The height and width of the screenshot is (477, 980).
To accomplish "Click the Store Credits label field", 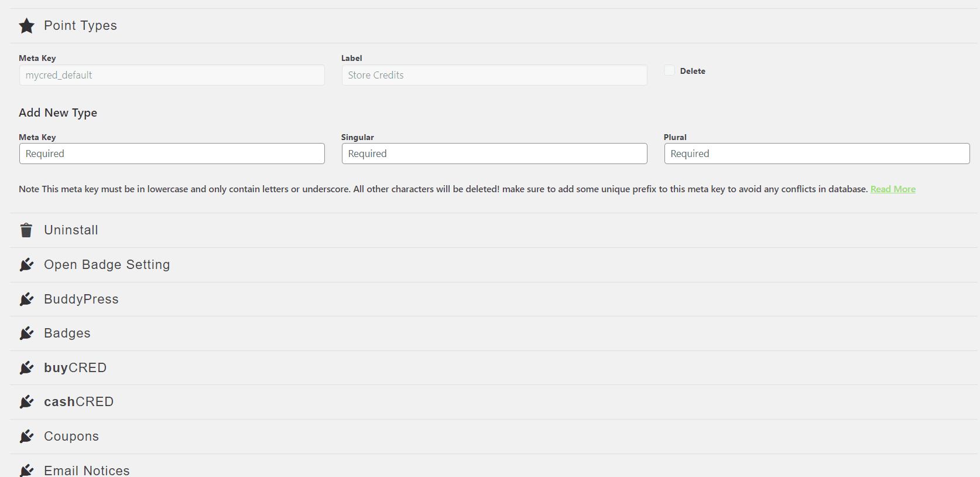I will pos(494,75).
